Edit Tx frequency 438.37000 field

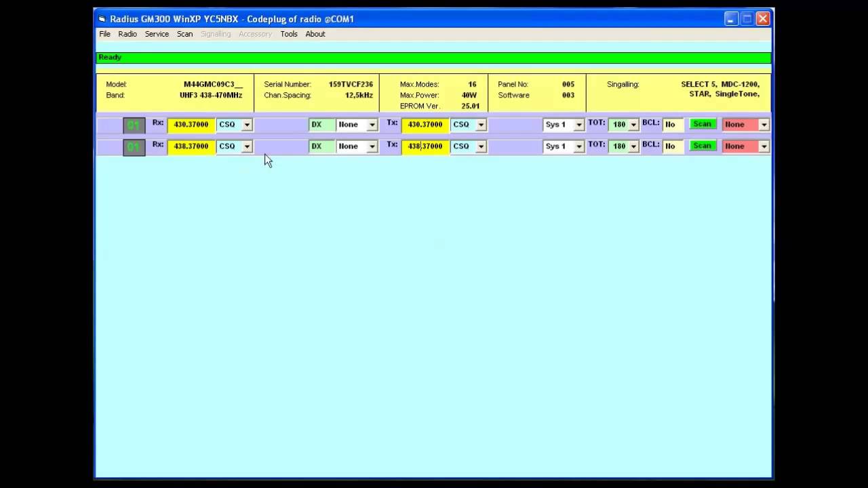tap(425, 146)
